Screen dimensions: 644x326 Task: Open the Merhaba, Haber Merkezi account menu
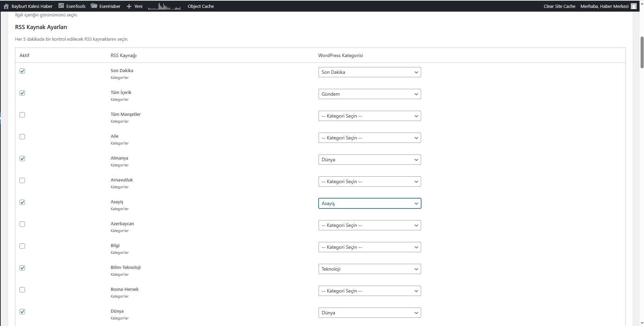[608, 6]
